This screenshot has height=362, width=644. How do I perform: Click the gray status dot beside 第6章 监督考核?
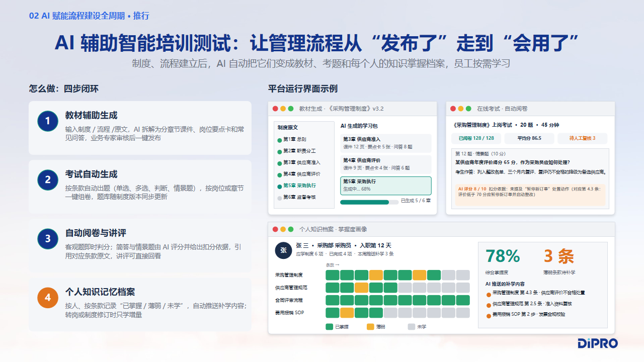(x=280, y=198)
